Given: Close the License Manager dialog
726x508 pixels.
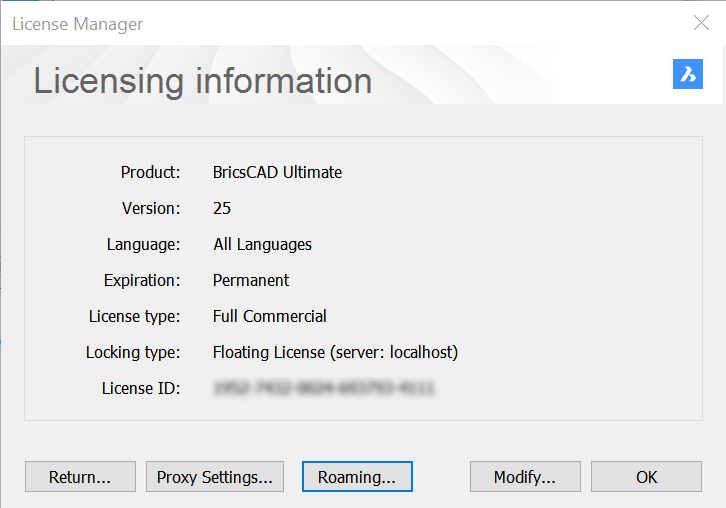Looking at the screenshot, I should tap(701, 23).
